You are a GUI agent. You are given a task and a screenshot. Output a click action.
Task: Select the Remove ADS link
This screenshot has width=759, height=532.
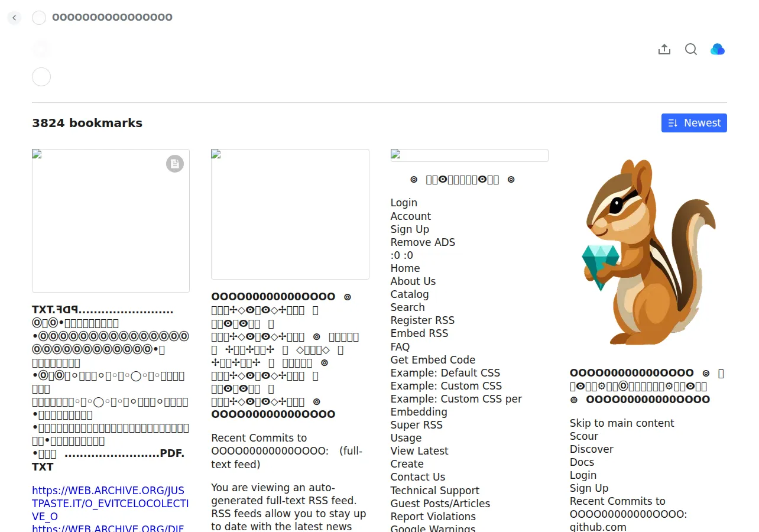point(423,242)
